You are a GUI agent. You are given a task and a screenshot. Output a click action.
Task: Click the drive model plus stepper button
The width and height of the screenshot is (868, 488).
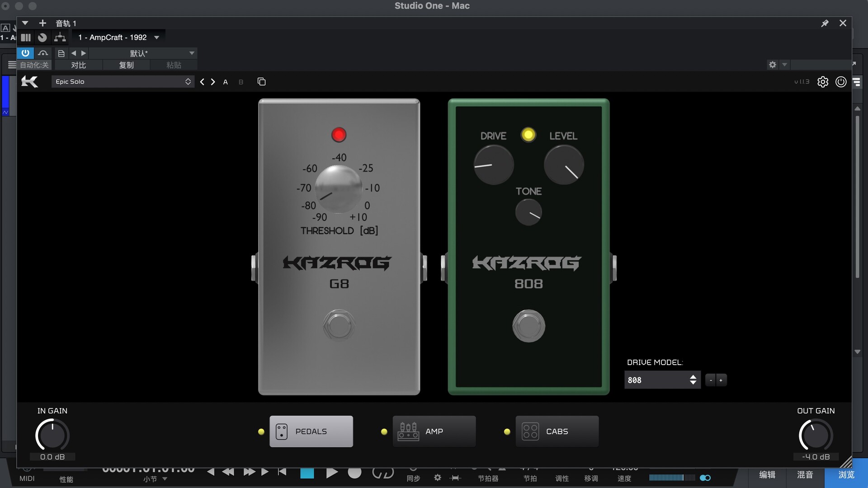721,380
